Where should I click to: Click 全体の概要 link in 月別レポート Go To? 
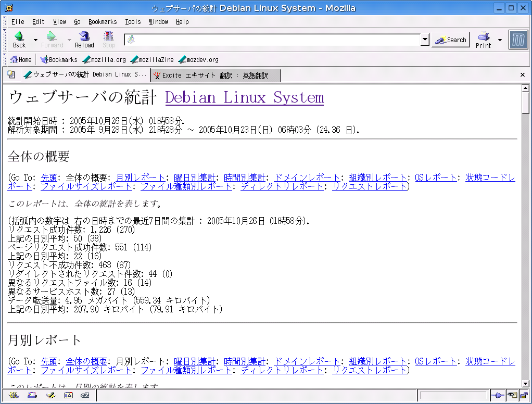click(x=86, y=361)
